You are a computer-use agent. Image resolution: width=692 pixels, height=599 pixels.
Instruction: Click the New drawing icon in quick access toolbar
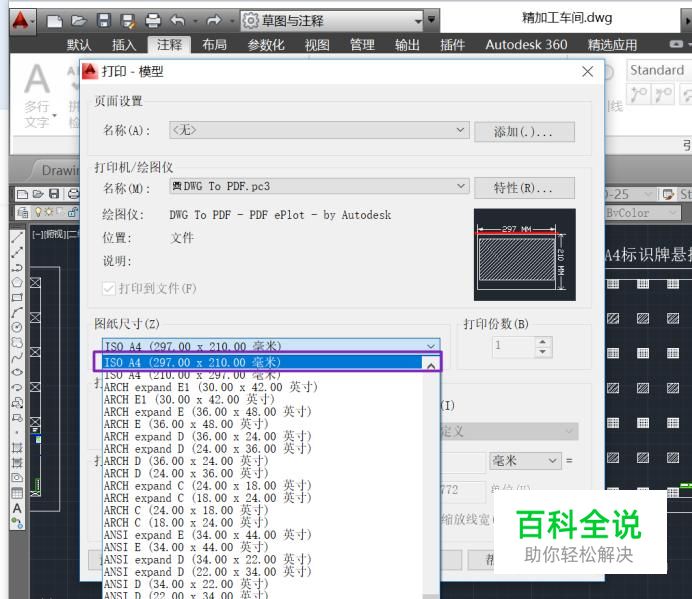[54, 21]
